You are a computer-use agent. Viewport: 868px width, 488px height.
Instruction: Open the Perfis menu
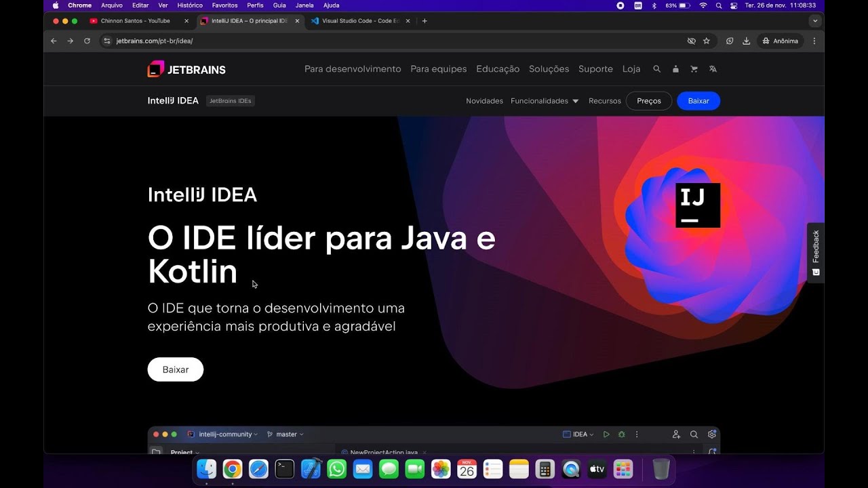point(255,5)
